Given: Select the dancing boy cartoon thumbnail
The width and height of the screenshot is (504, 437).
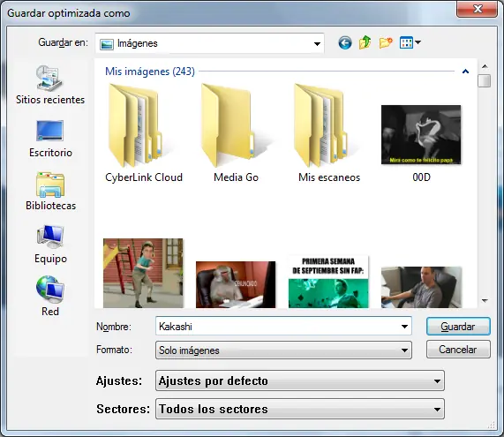Looking at the screenshot, I should pos(143,273).
